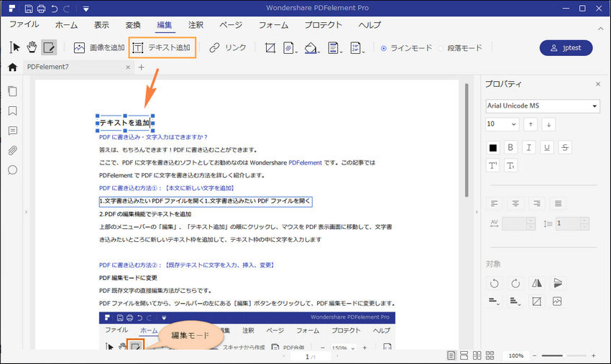The image size is (611, 364).
Task: Click the print icon in title bar
Action: 41,8
